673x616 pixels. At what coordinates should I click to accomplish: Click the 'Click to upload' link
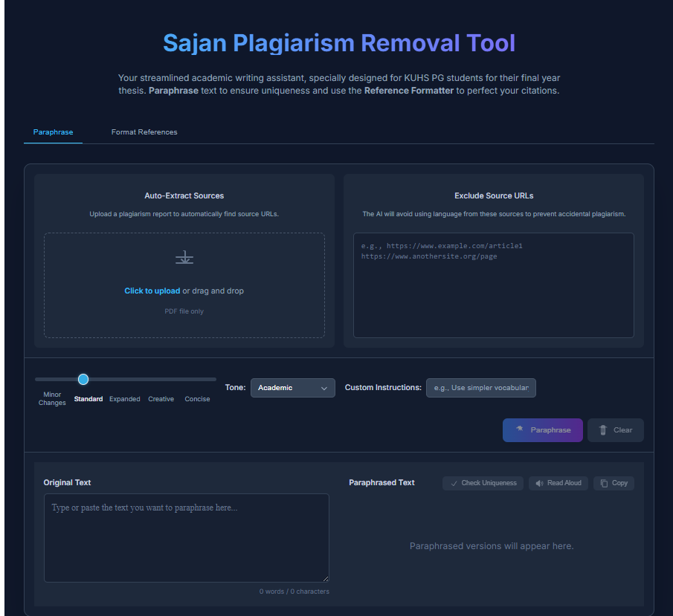coord(152,291)
